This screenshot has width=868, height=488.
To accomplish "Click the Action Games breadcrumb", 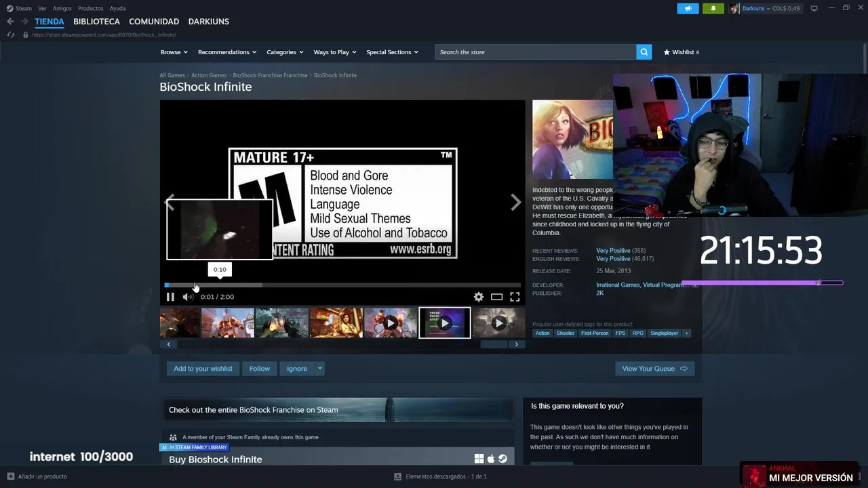I will pos(209,75).
